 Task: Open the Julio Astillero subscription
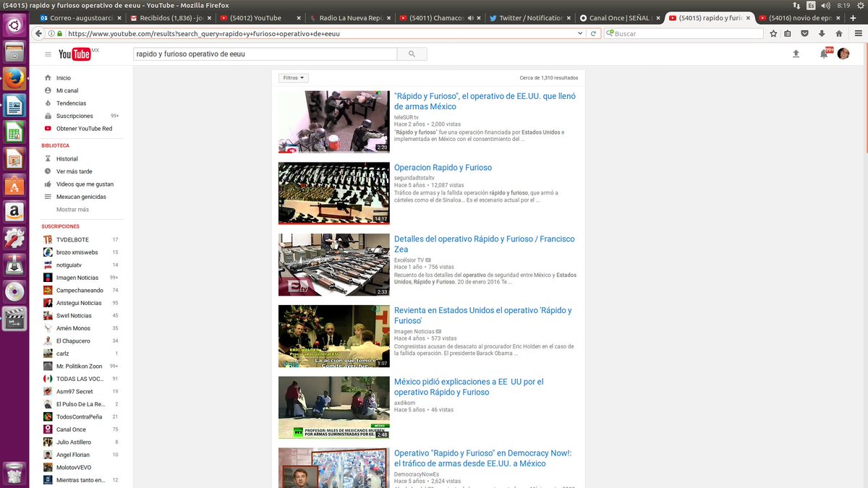pos(74,442)
